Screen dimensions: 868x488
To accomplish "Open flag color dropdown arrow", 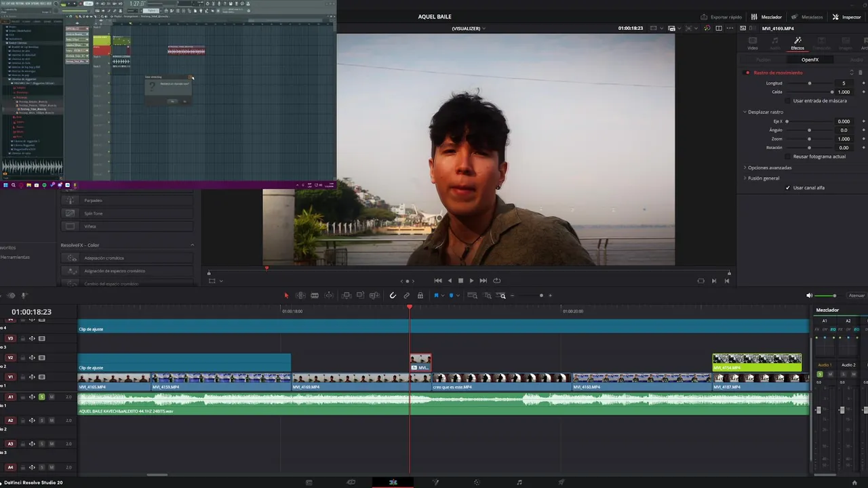I will tap(443, 296).
